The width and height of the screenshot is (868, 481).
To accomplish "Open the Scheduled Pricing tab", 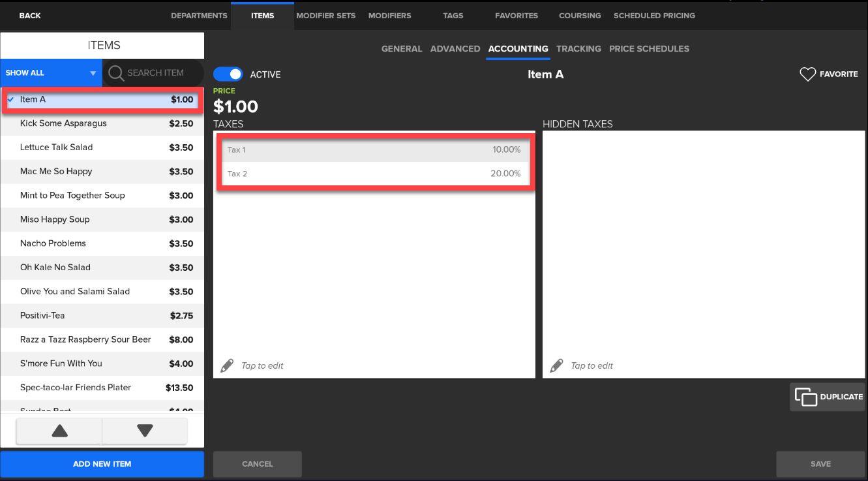I will point(654,16).
